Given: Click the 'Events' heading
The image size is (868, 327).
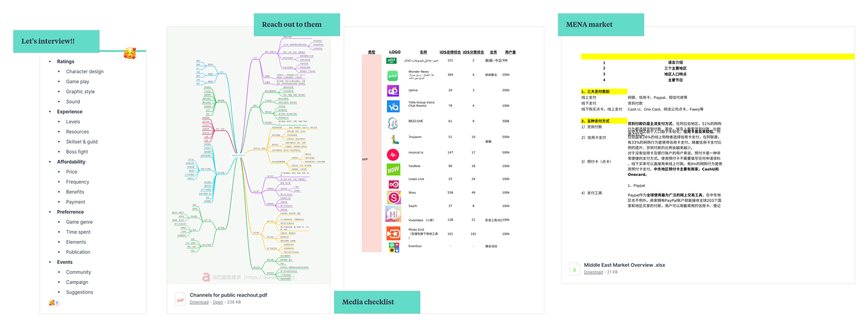Looking at the screenshot, I should coord(65,262).
